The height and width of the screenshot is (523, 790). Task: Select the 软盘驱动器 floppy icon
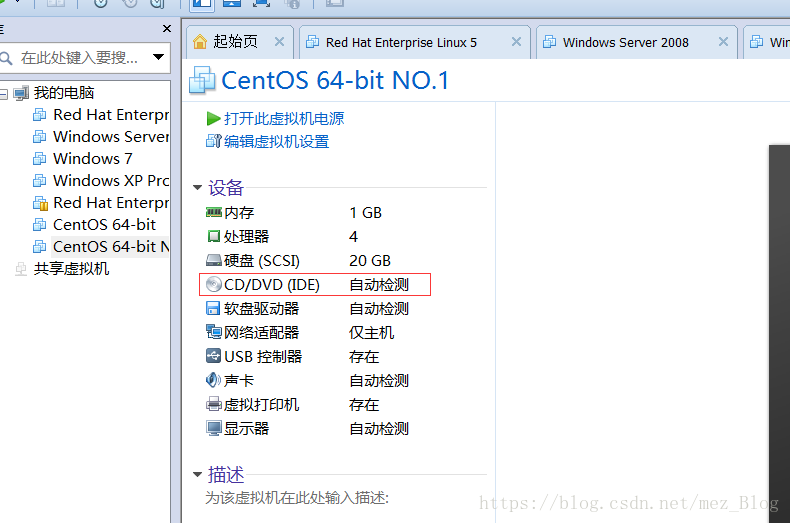pos(214,308)
